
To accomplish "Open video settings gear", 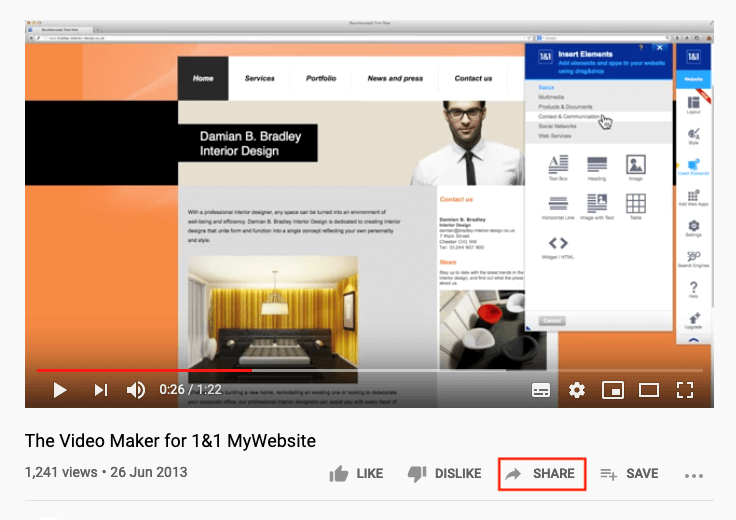I will [577, 390].
